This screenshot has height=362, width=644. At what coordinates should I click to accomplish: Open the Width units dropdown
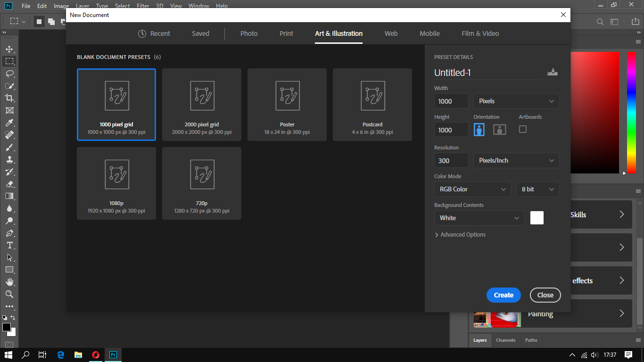click(516, 101)
